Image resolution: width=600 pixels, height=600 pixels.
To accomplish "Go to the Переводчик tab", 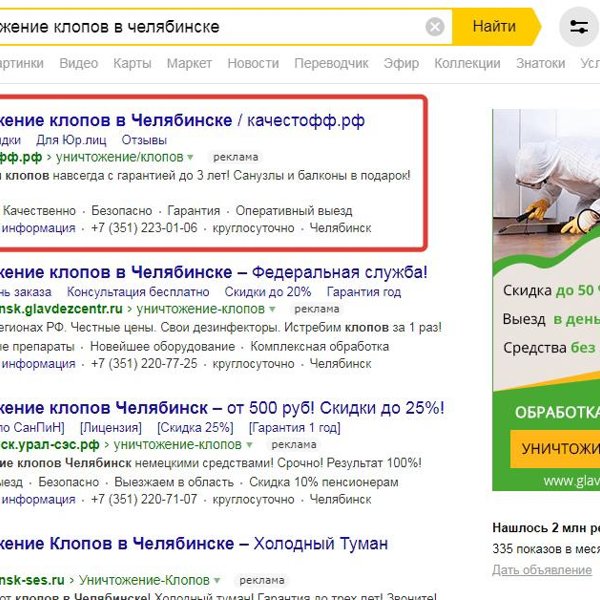I will click(x=331, y=63).
